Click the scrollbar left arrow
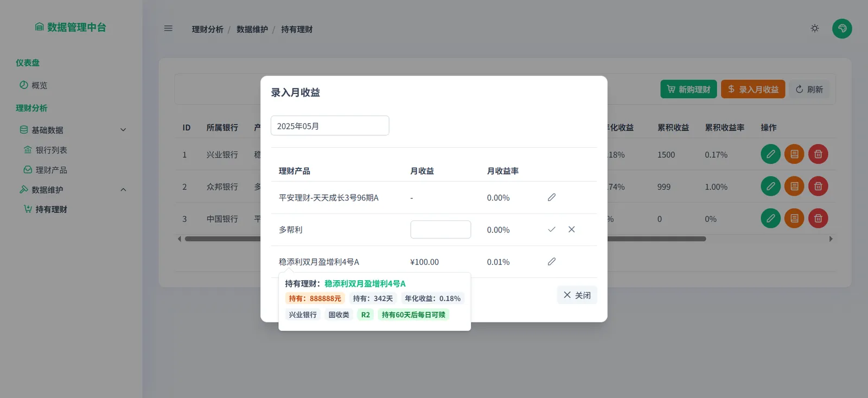 [180, 238]
